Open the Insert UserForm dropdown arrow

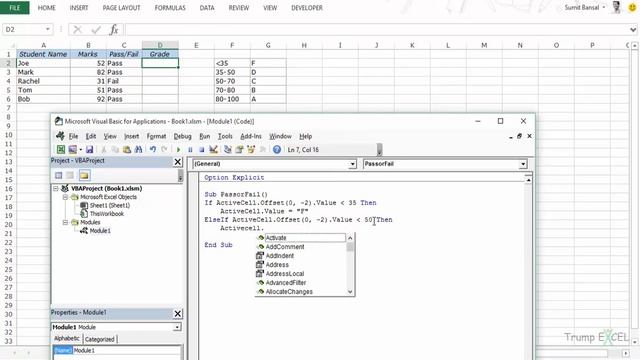pyautogui.click(x=80, y=150)
